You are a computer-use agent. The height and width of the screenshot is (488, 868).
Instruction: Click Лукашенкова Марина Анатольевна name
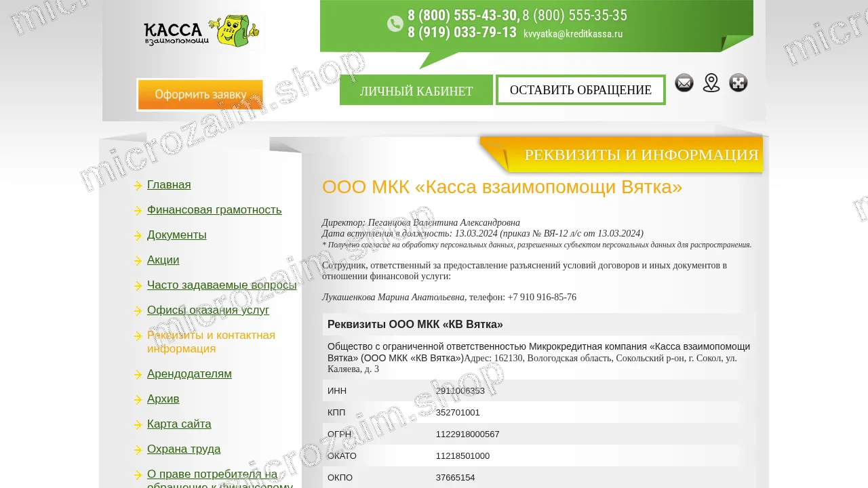tap(393, 297)
